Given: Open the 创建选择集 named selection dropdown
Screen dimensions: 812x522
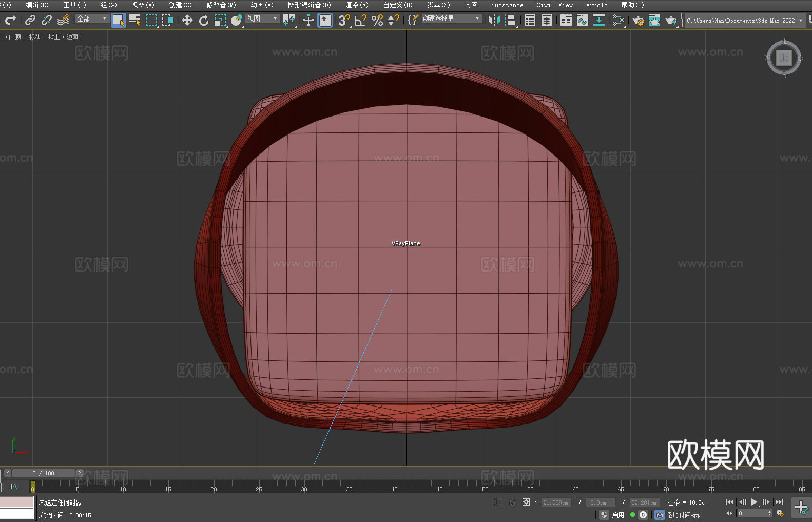Looking at the screenshot, I should tap(452, 18).
